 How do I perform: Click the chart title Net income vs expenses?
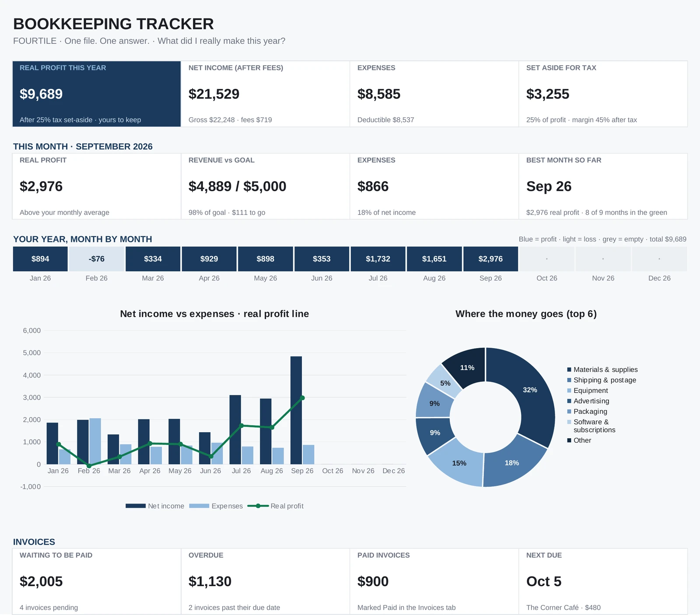point(214,314)
